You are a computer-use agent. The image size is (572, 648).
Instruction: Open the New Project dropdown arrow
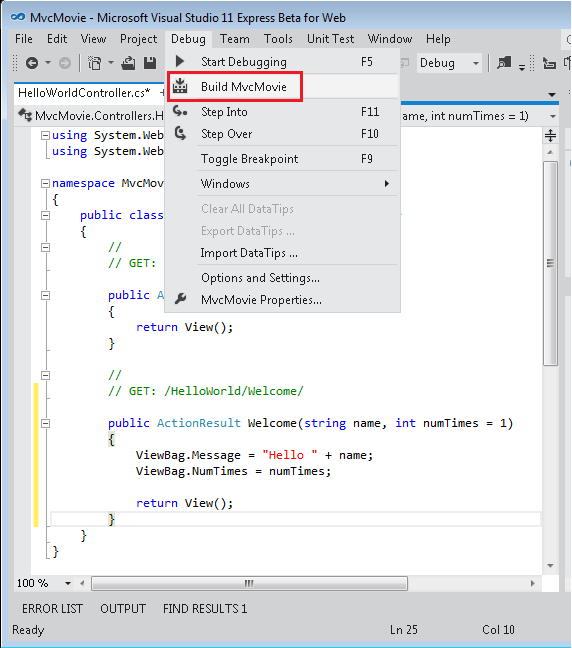click(111, 63)
